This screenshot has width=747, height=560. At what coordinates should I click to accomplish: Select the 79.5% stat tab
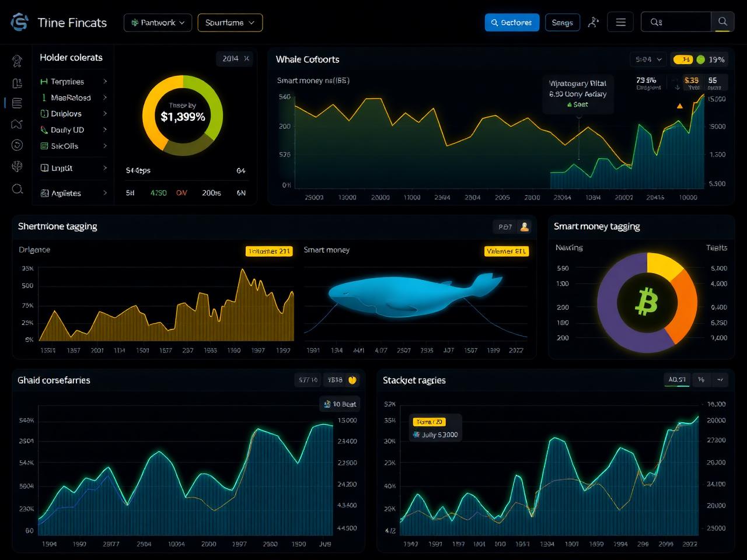647,83
